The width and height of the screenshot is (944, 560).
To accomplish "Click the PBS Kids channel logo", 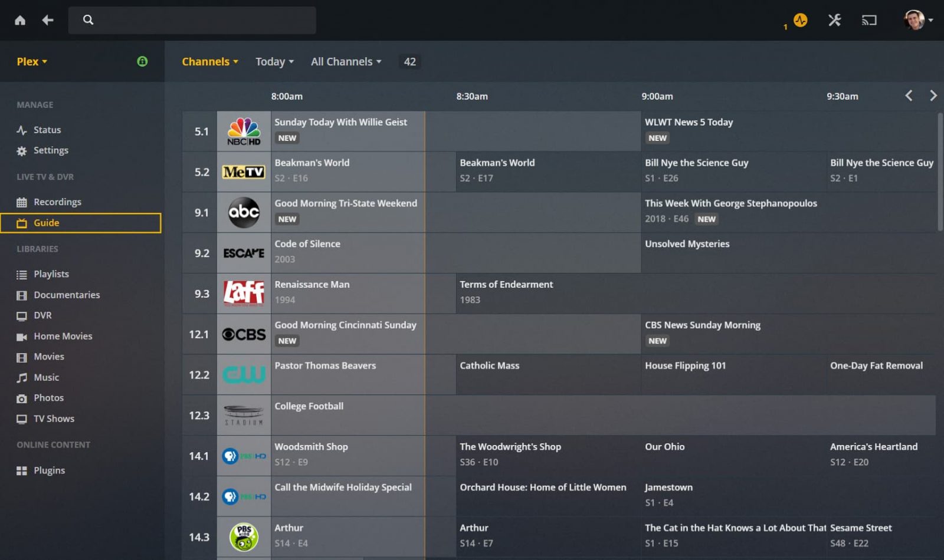I will (244, 537).
